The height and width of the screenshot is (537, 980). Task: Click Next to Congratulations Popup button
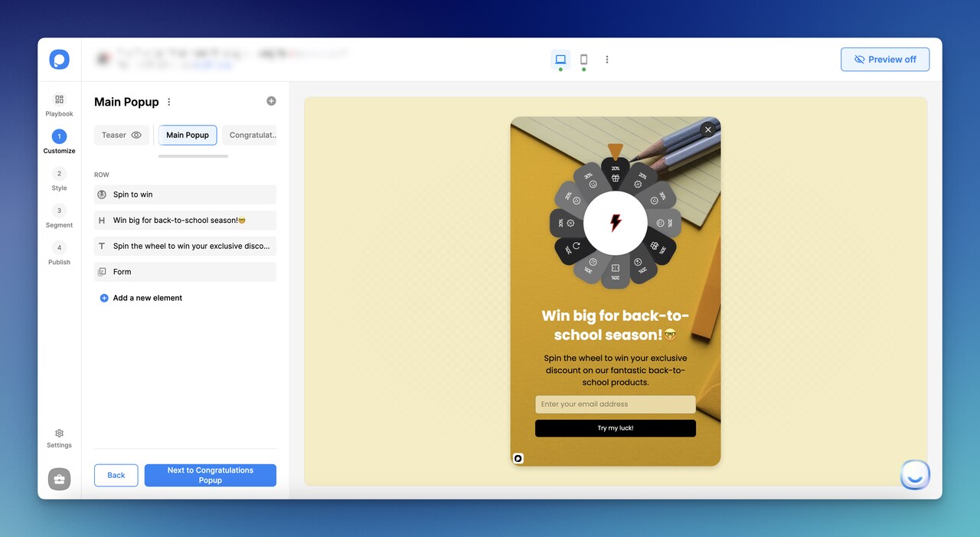click(211, 475)
